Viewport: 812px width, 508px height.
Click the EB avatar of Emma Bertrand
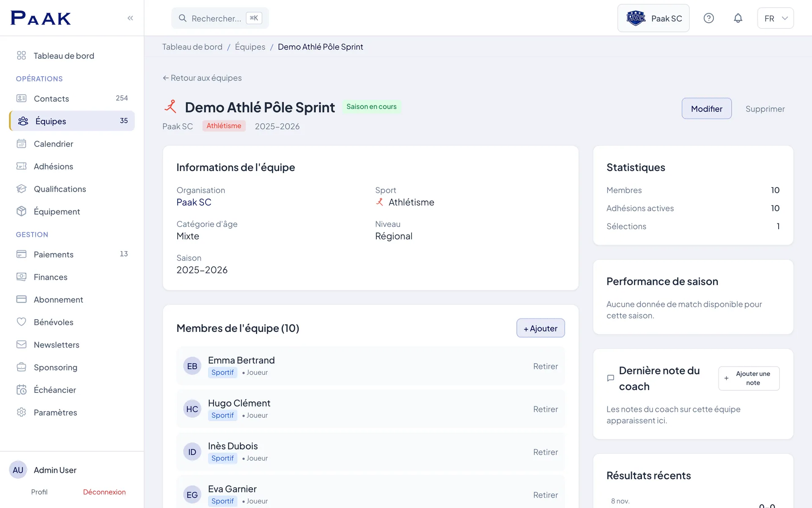point(192,366)
